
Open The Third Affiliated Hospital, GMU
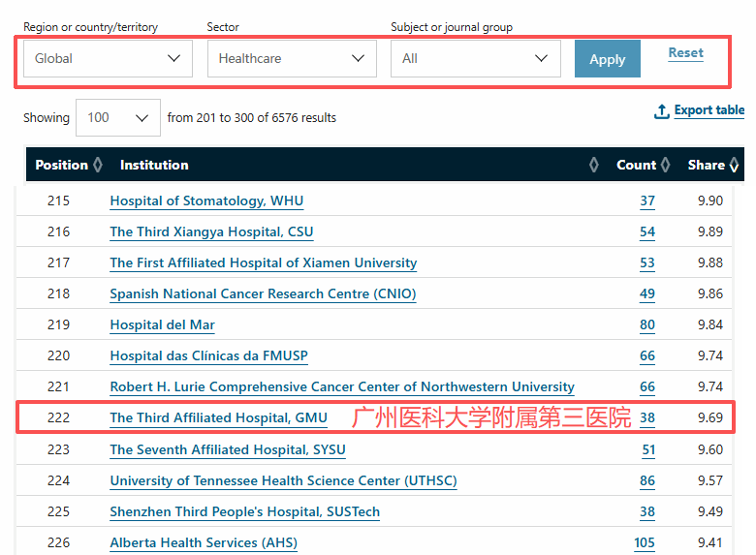218,417
